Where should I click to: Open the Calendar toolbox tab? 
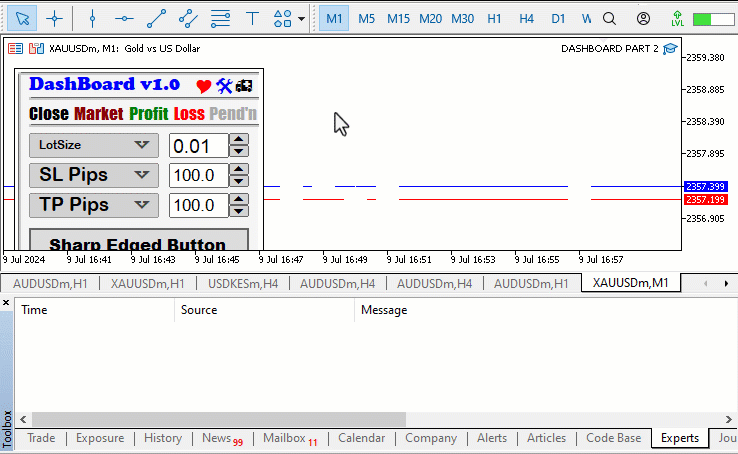[361, 438]
